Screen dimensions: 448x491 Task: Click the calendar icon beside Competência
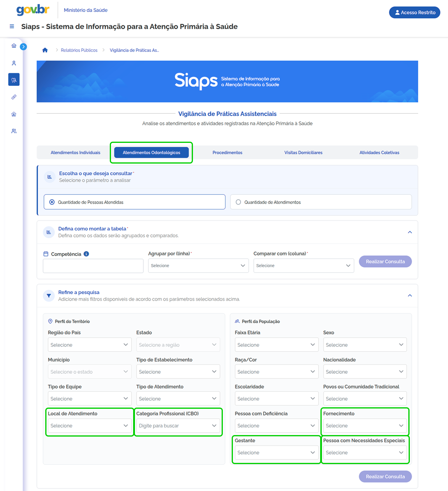click(x=46, y=254)
